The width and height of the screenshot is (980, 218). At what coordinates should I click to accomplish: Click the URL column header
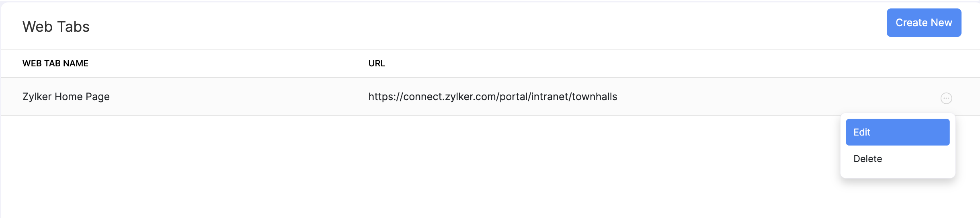377,64
